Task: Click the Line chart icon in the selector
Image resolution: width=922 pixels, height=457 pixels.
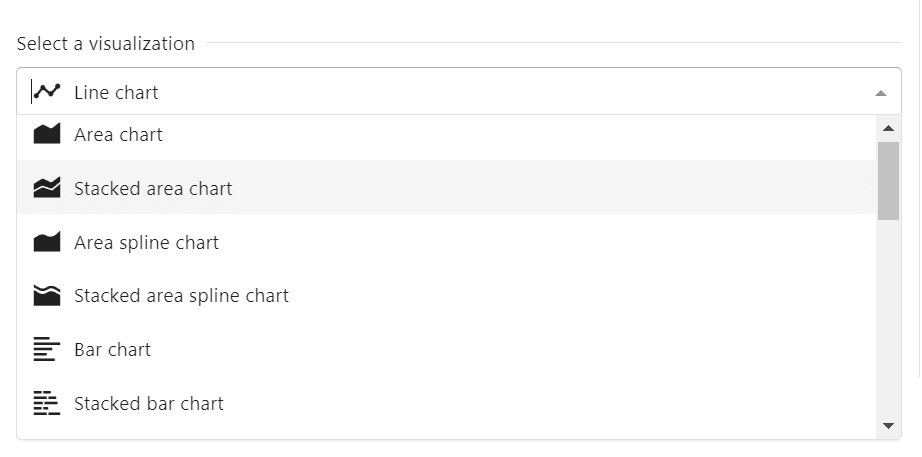Action: [x=47, y=92]
